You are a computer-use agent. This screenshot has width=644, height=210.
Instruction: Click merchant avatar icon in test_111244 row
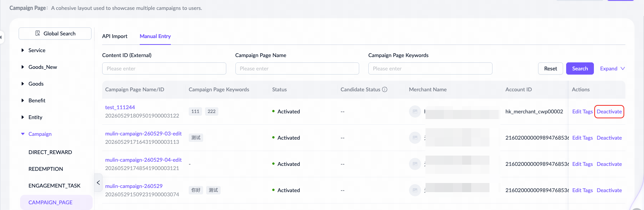click(x=415, y=111)
